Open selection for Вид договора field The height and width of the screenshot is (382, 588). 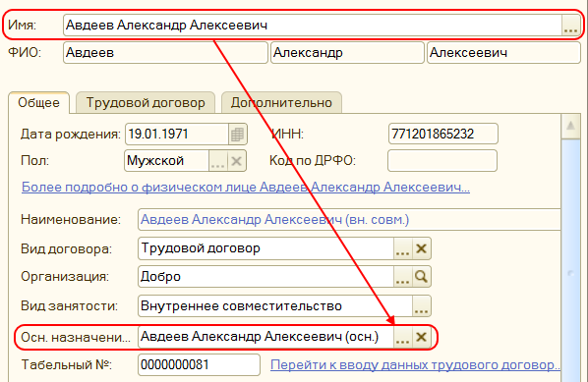403,248
